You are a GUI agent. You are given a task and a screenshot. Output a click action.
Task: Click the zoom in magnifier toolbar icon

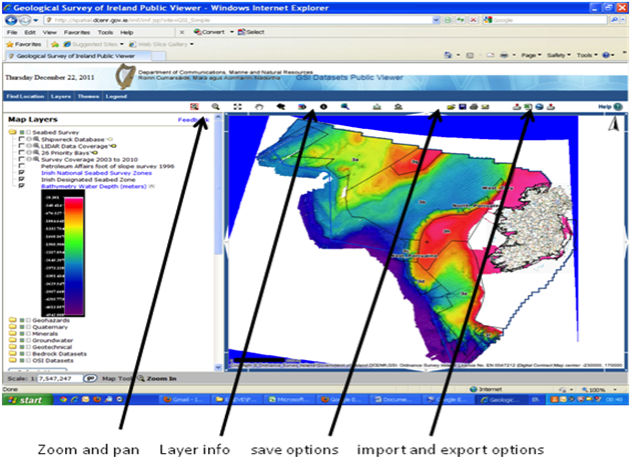pyautogui.click(x=215, y=106)
